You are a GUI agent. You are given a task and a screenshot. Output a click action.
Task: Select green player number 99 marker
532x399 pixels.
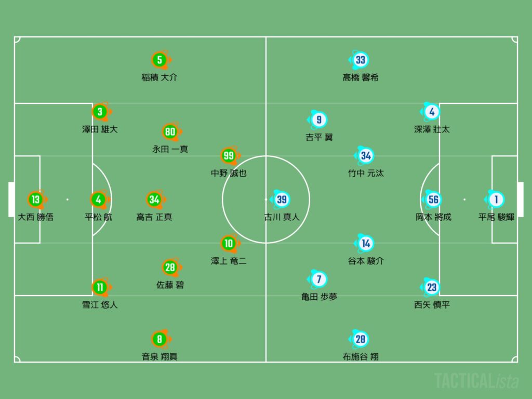point(229,156)
